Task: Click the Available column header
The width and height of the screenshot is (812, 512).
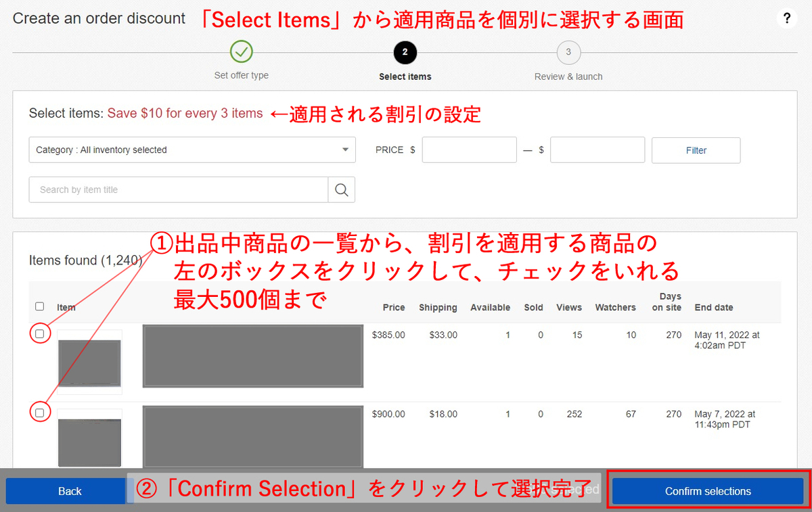Action: tap(491, 307)
